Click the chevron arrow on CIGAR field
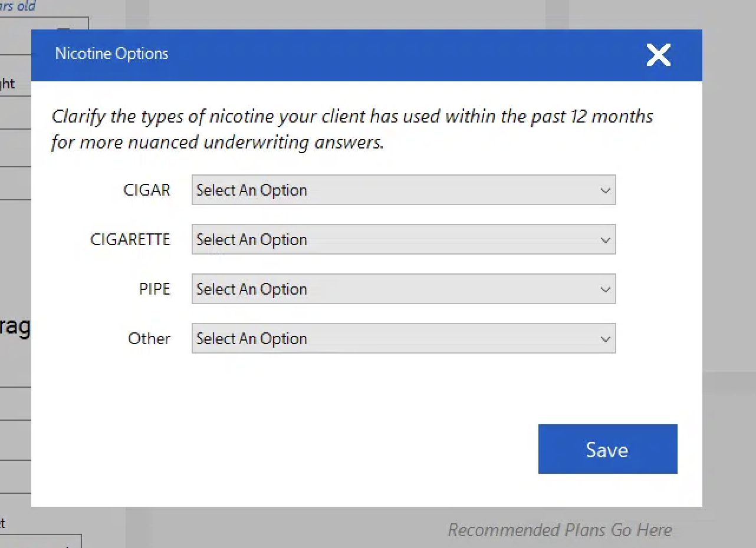The image size is (756, 548). point(604,190)
